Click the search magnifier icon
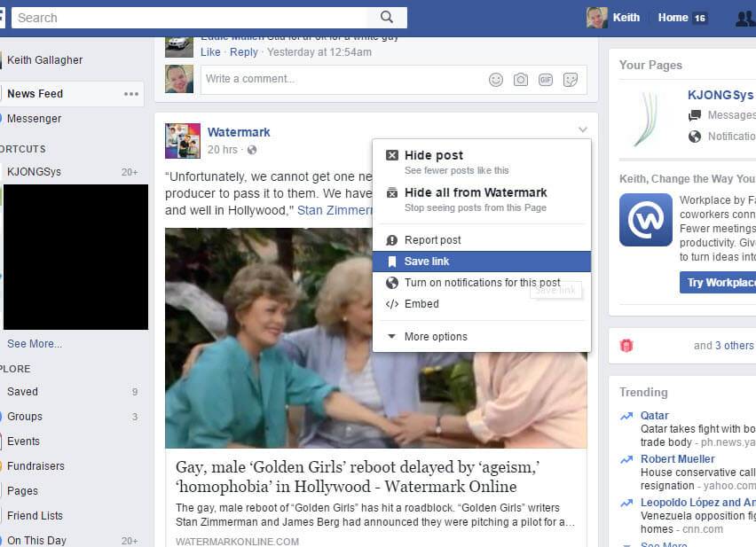The width and height of the screenshot is (756, 547). (386, 18)
